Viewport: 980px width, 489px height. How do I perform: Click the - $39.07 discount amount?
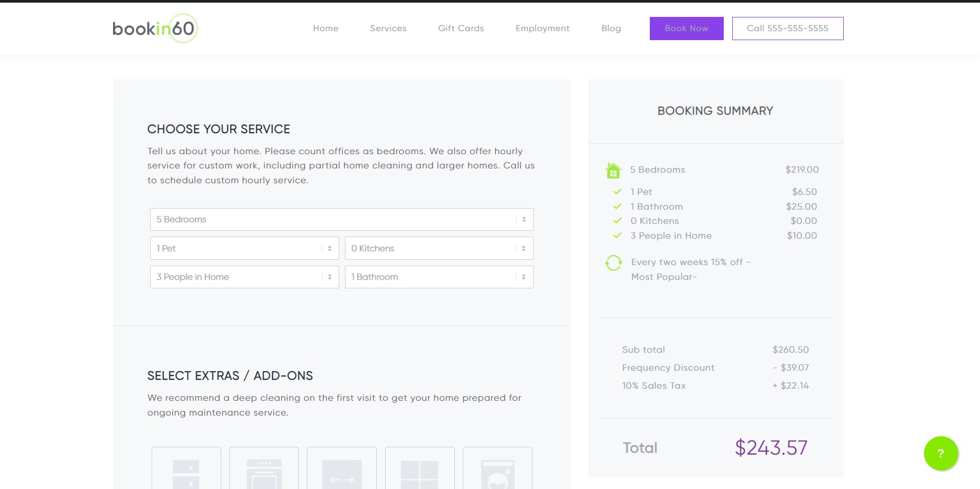[x=791, y=368]
